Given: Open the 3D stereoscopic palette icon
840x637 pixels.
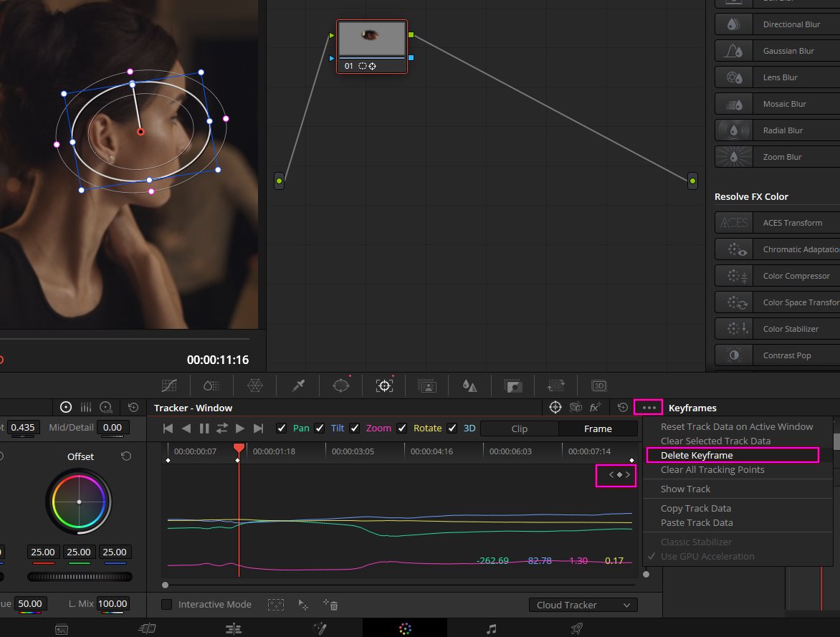Looking at the screenshot, I should (598, 385).
